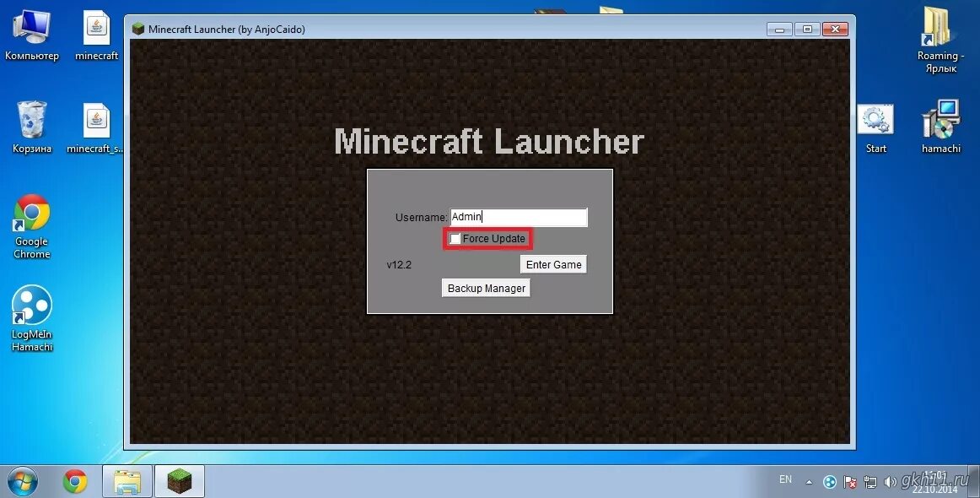
Task: Click the EN language indicator
Action: pos(786,480)
